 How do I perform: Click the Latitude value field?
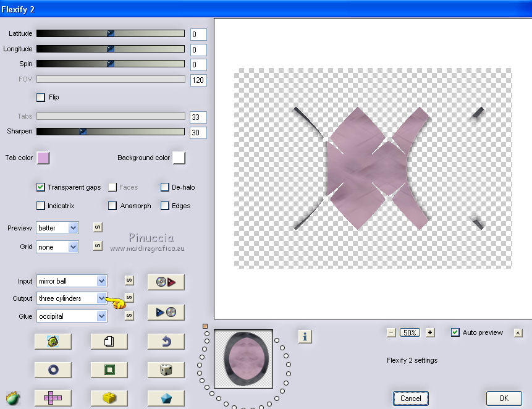pyautogui.click(x=198, y=34)
